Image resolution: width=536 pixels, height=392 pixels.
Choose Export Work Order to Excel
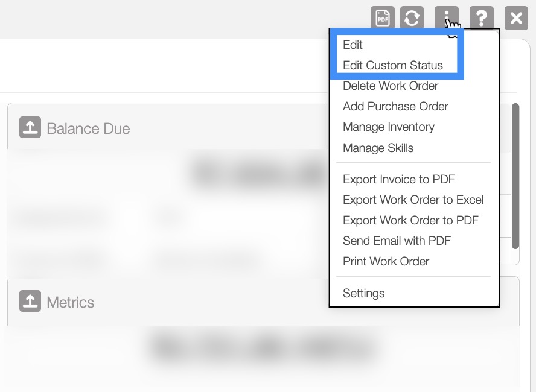[x=413, y=200]
